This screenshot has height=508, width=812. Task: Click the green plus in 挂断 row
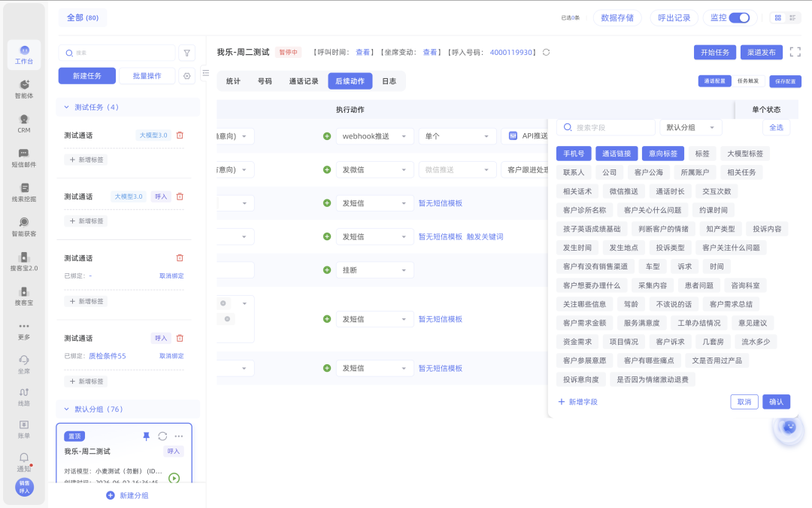[x=327, y=270]
